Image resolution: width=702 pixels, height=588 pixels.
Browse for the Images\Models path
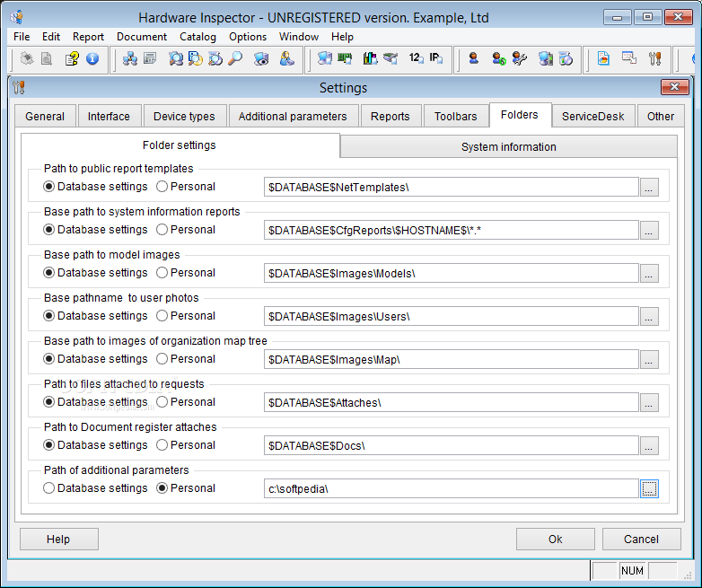point(649,273)
